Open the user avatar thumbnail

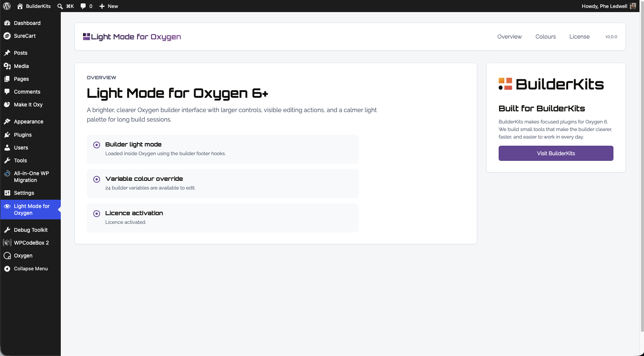633,6
